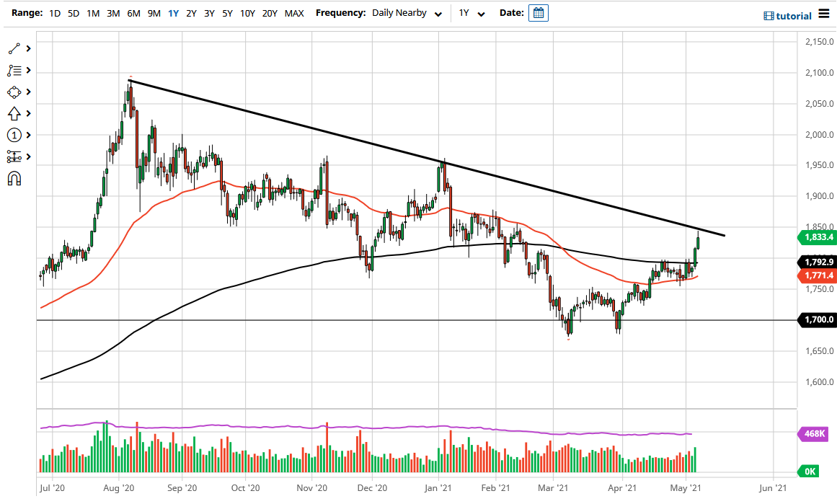This screenshot has height=504, width=837.
Task: Select the Fibonacci lines tool icon
Action: 14,71
